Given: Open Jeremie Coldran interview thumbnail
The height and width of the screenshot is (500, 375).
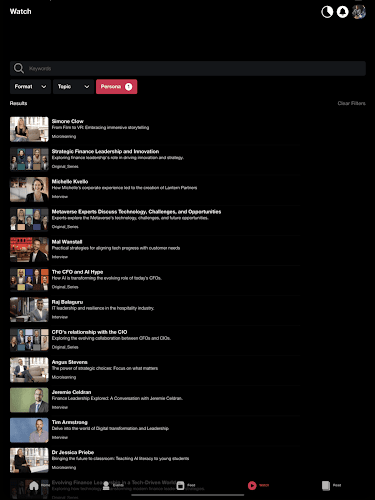Looking at the screenshot, I should 29,400.
